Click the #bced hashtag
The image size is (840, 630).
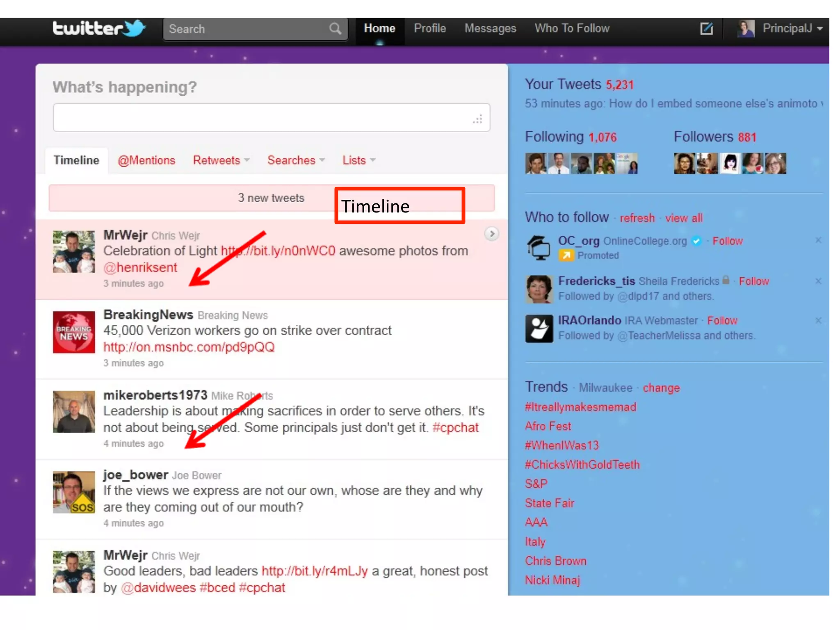(x=217, y=588)
